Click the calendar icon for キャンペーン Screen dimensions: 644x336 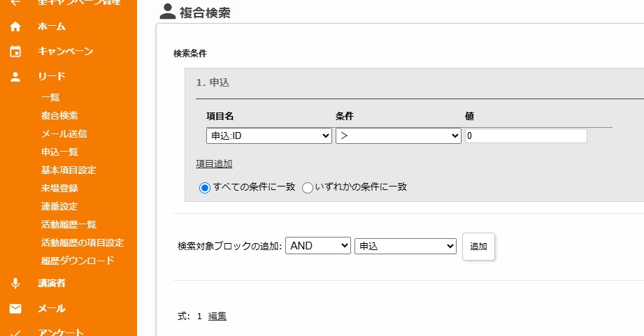[x=15, y=52]
